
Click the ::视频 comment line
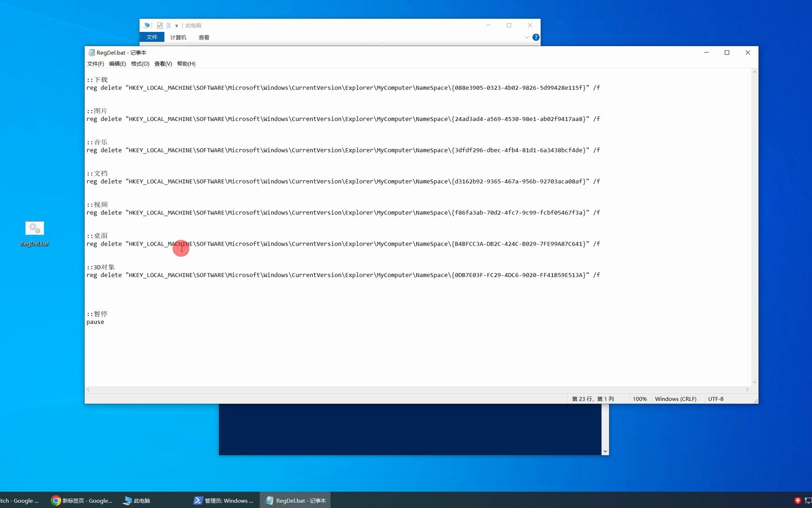[x=97, y=205]
